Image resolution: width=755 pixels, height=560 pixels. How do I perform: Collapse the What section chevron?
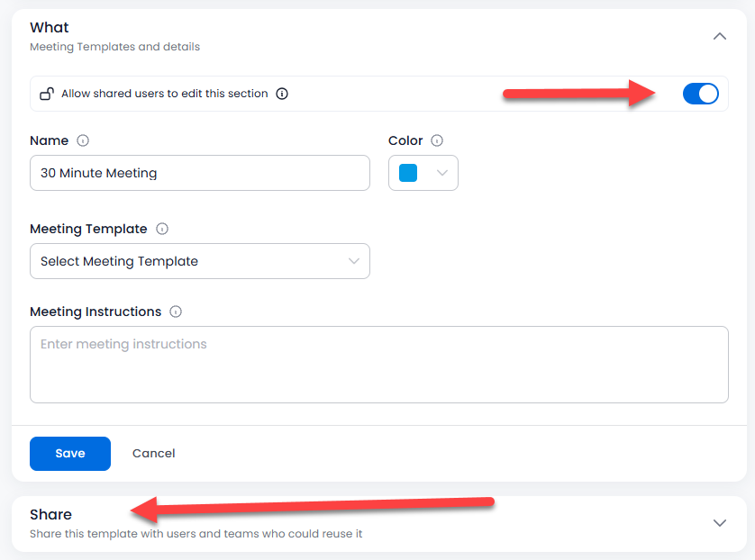point(719,37)
